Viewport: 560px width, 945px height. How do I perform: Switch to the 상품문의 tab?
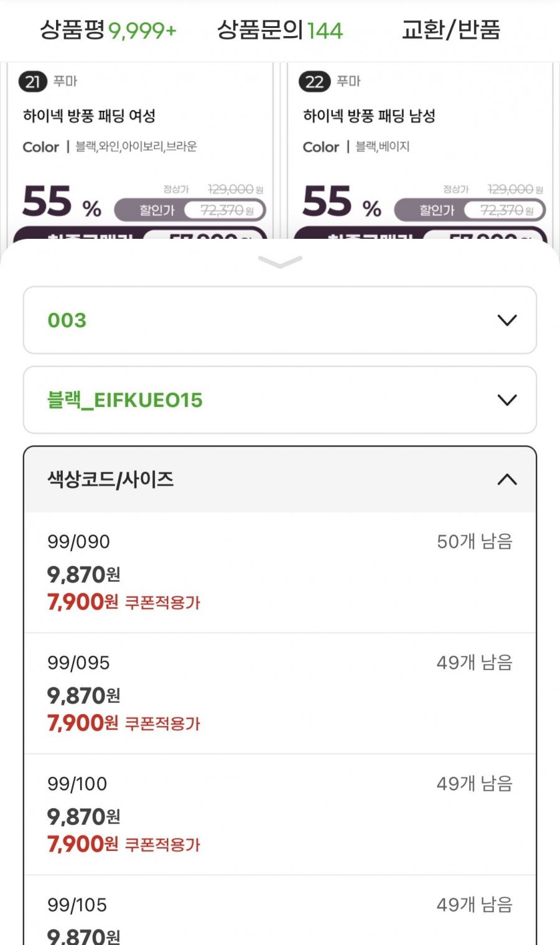coord(279,30)
